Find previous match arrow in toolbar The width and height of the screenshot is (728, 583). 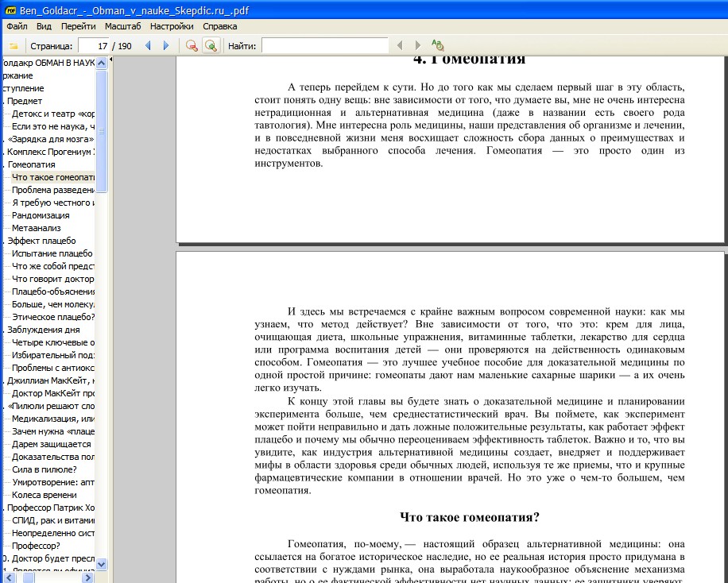[399, 46]
